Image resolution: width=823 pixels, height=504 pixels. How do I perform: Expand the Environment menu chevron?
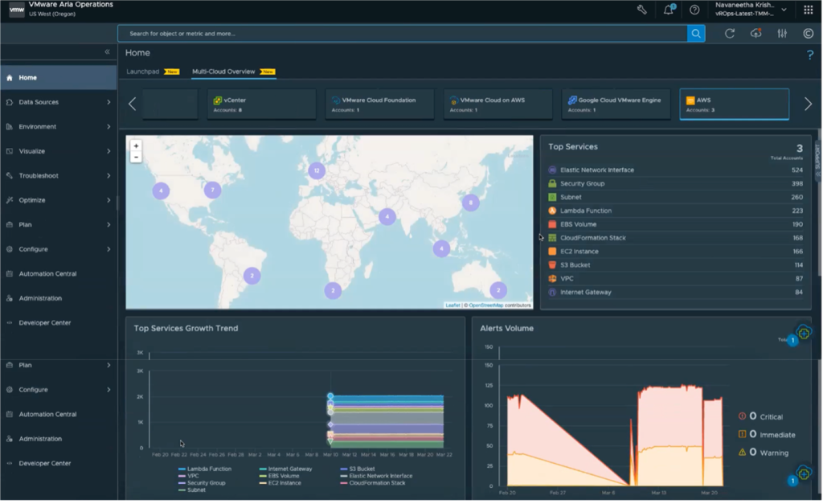pos(109,127)
